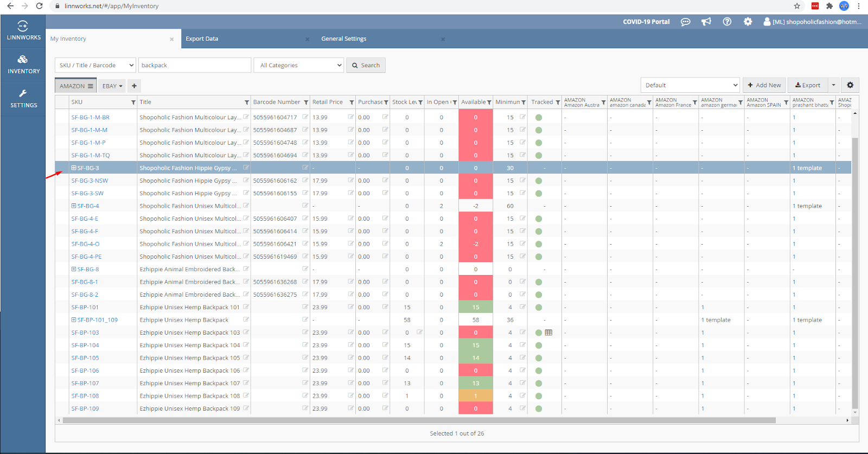
Task: Expand the SF-BG-3 variation group
Action: [74, 168]
